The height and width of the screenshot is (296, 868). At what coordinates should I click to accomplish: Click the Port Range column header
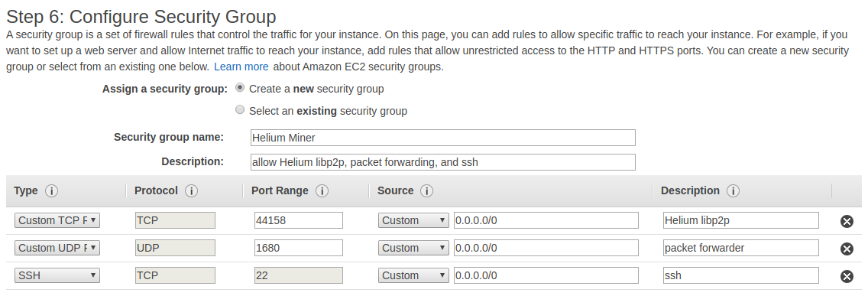(280, 190)
